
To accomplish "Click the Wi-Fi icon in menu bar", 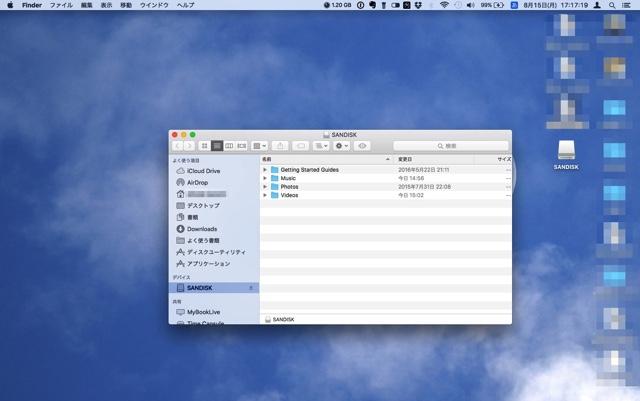I will 443,5.
